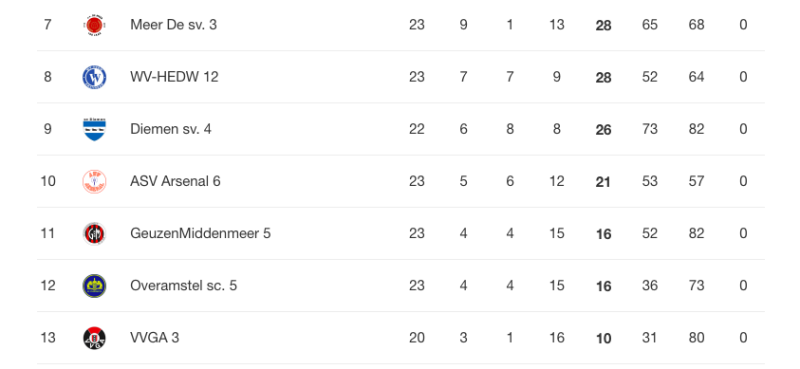Click GeuzenMiddenmeer 5 team name
Viewport: 800px width, 369px height.
(201, 233)
